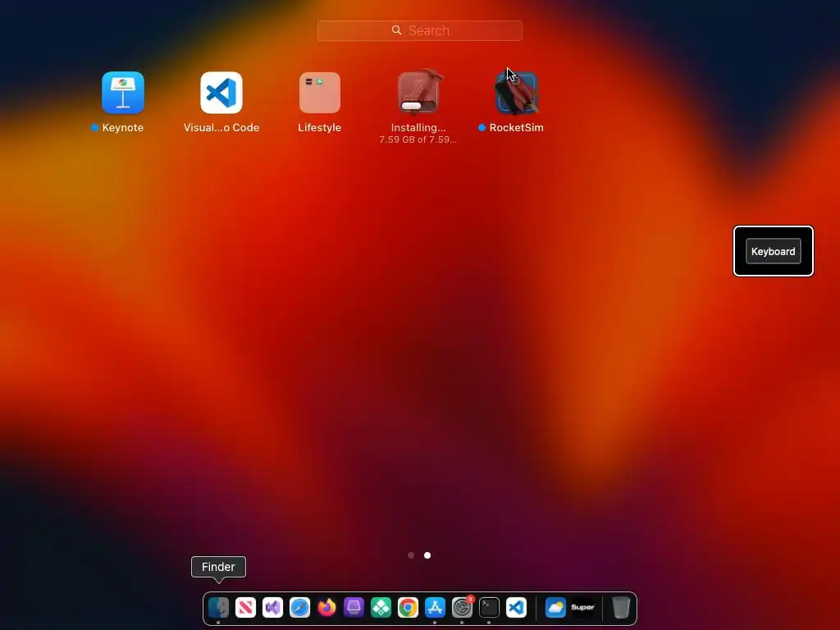
Task: Click the "RocketSim" app name label
Action: click(517, 127)
